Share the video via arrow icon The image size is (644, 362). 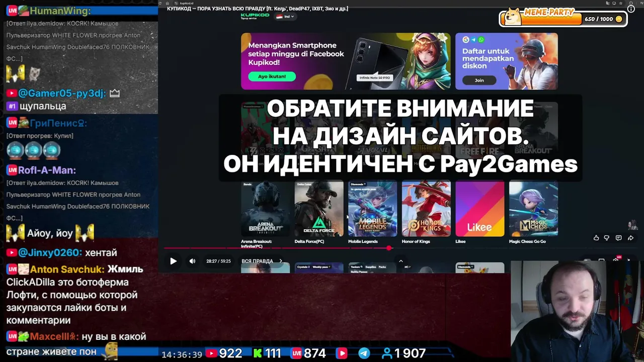click(630, 238)
